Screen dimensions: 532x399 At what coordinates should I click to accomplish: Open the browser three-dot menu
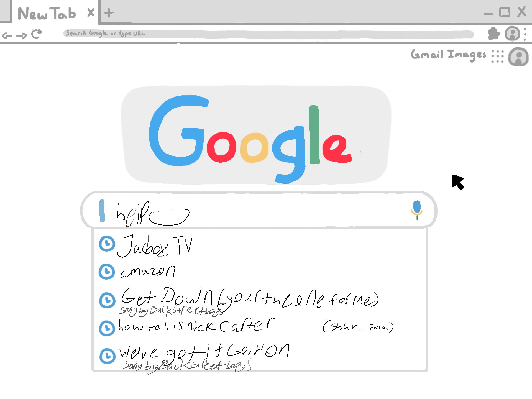click(x=525, y=34)
